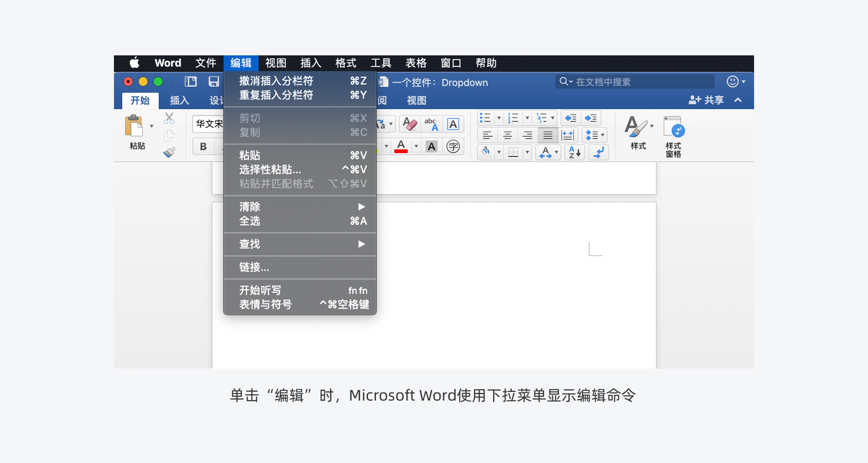Click the Save floppy disk icon
This screenshot has width=868, height=463.
214,81
